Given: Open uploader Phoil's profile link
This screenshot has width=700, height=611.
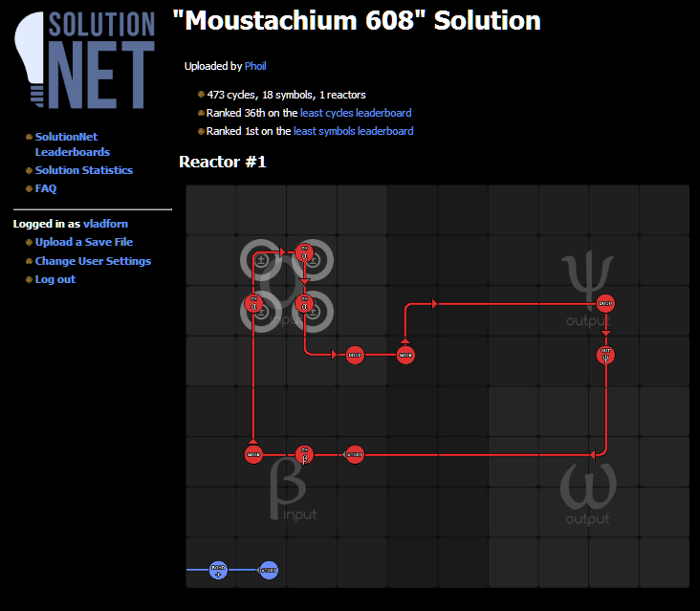Looking at the screenshot, I should [255, 66].
